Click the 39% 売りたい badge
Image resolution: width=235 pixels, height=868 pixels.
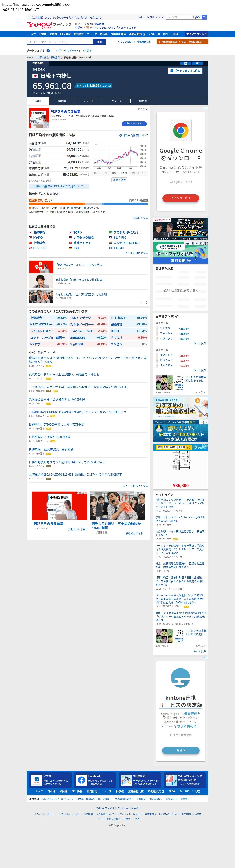pyautogui.click(x=144, y=200)
